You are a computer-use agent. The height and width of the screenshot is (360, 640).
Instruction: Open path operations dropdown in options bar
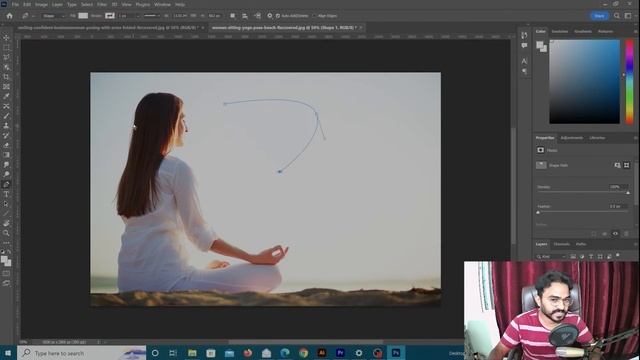click(232, 16)
